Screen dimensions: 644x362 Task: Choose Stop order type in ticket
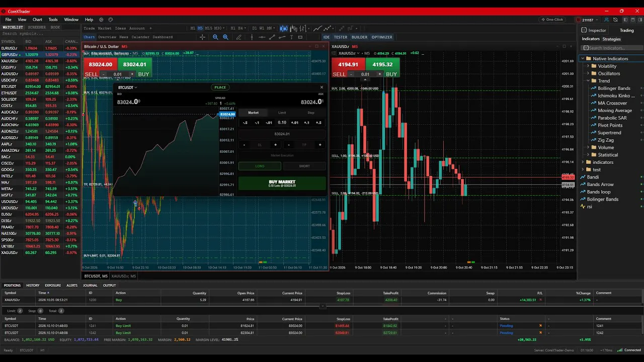pyautogui.click(x=311, y=113)
